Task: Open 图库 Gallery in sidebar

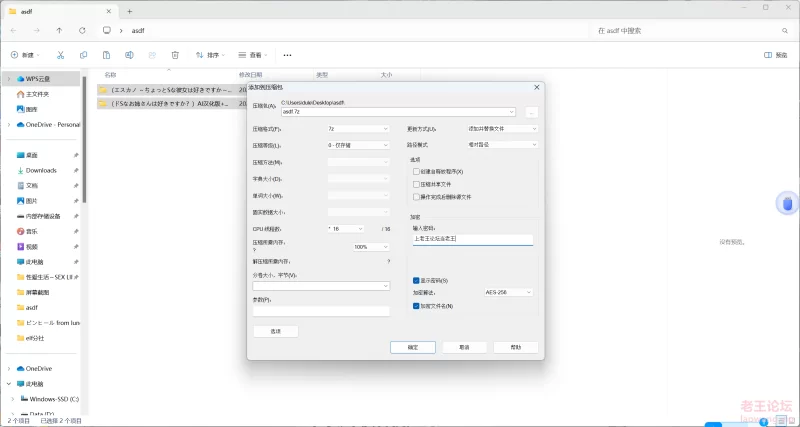Action: 28,109
